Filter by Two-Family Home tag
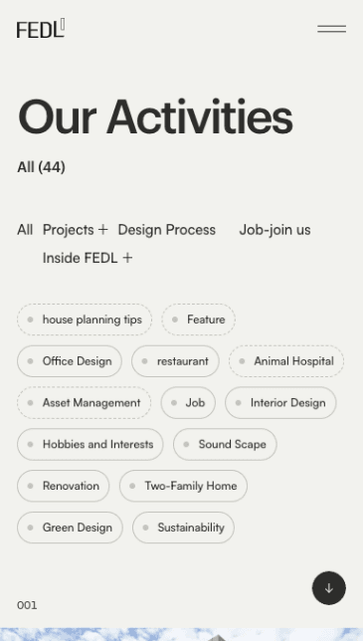The height and width of the screenshot is (641, 364). coord(183,486)
